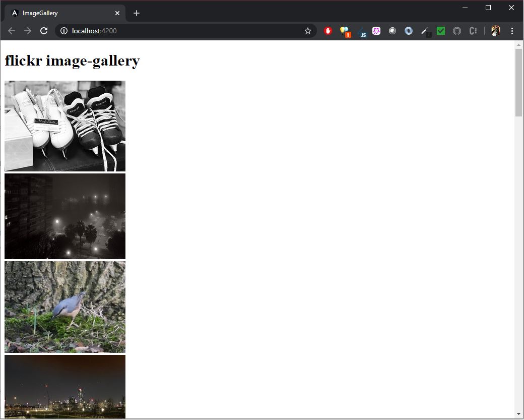Screen dimensions: 524x420
Task: Click the flickr image-gallery heading
Action: tap(72, 61)
